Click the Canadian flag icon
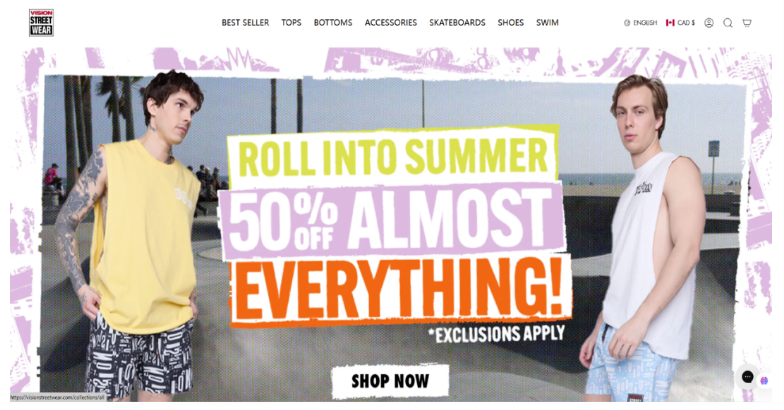Viewport: 784px width, 410px height. pos(670,23)
